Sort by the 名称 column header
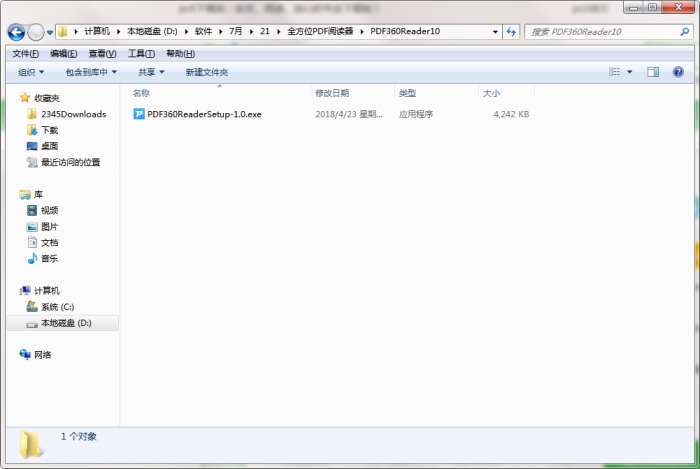Screen dimensions: 700x469 click(141, 93)
